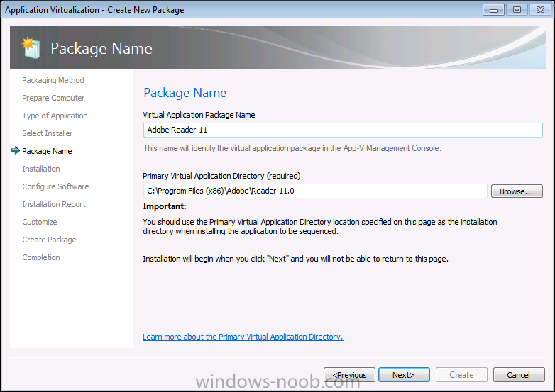Click the disabled Create button
Image resolution: width=555 pixels, height=392 pixels.
pyautogui.click(x=461, y=375)
